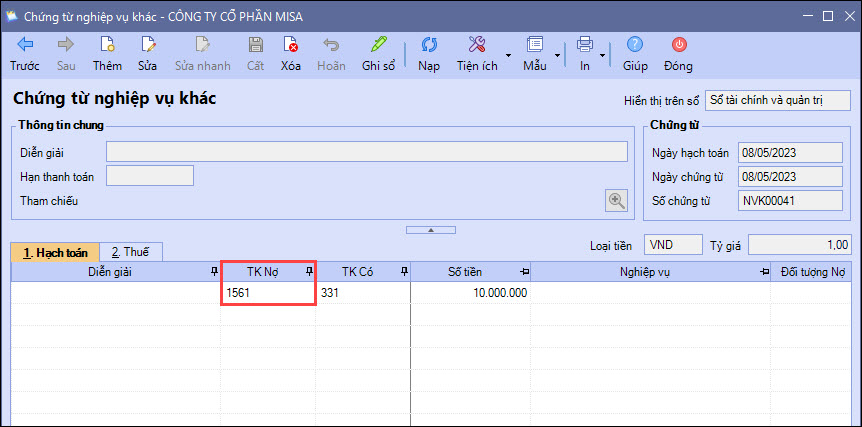
Task: Open the Giúp help icon
Action: coord(635,45)
